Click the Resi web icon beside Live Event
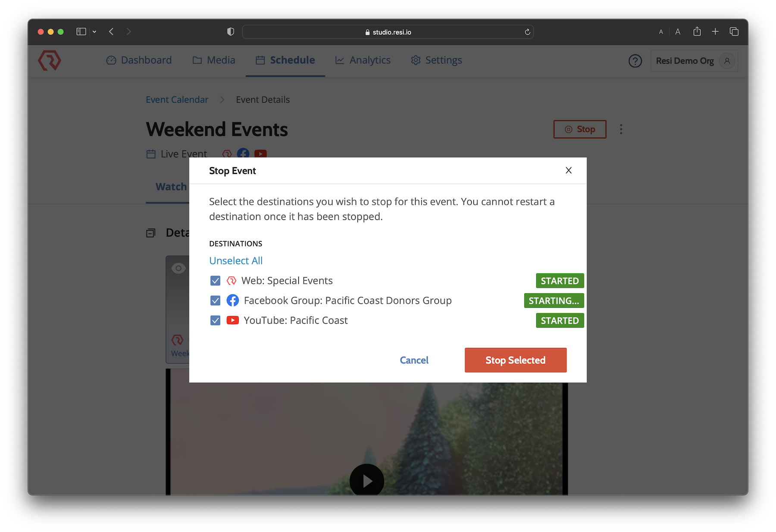The width and height of the screenshot is (776, 532). (x=227, y=153)
